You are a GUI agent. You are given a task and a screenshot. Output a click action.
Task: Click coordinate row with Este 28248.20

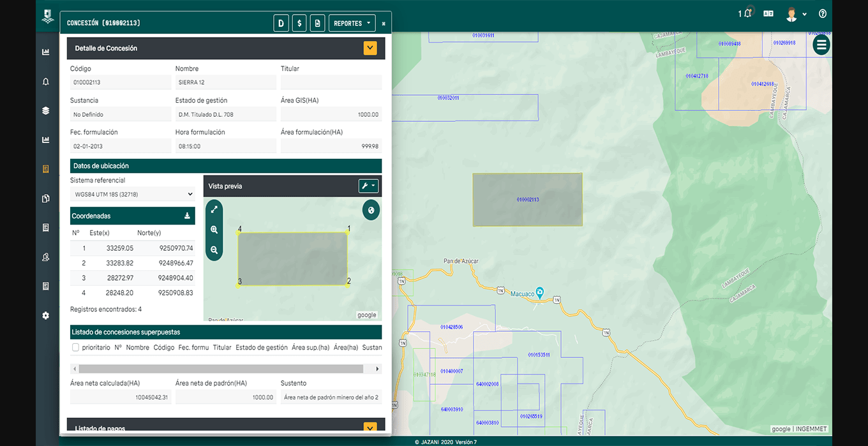133,293
